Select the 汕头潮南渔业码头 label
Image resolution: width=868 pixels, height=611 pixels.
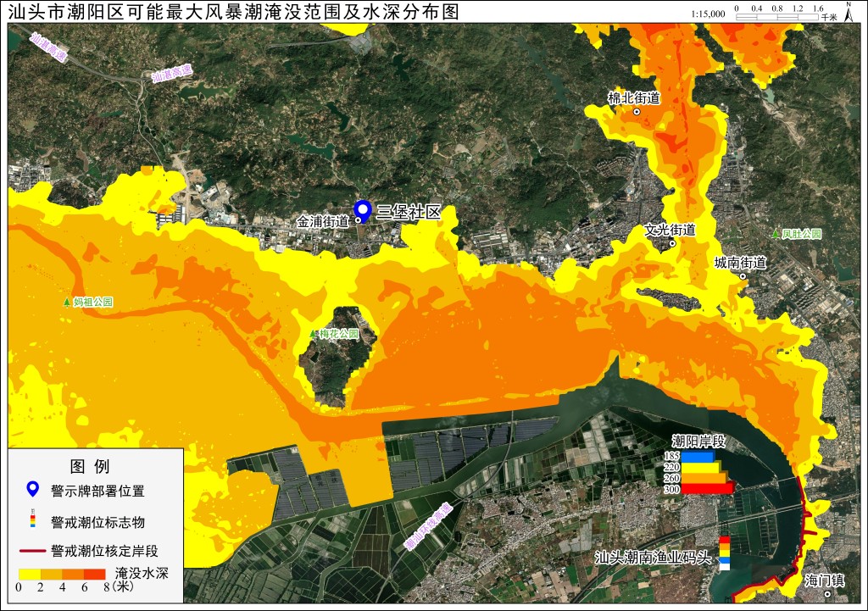click(x=654, y=558)
